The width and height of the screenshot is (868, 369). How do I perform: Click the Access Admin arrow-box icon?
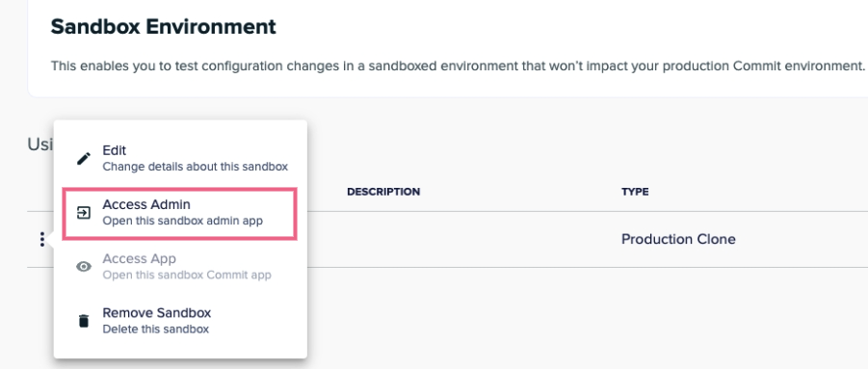point(84,213)
